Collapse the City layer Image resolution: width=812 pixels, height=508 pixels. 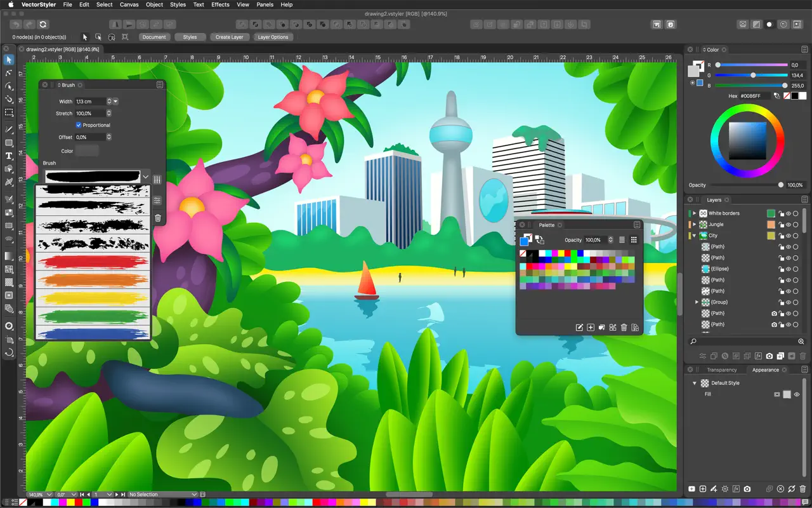coord(695,236)
